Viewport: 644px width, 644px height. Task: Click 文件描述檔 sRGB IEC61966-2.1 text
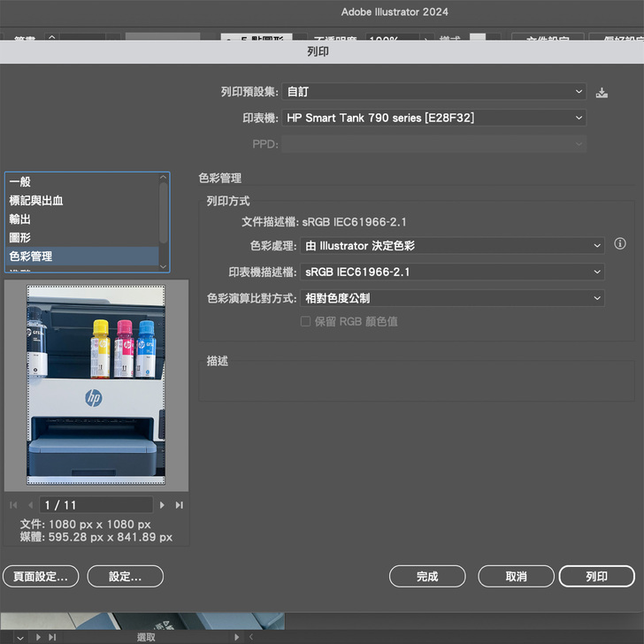tap(324, 222)
